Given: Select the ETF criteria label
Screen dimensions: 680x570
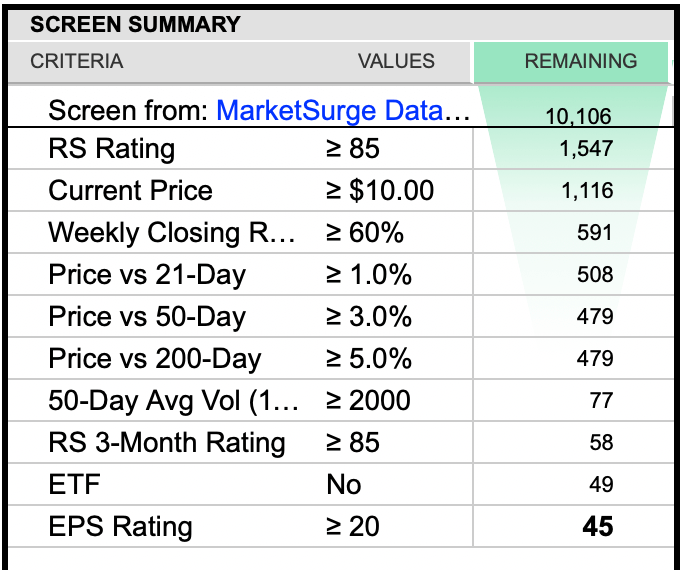Looking at the screenshot, I should [x=74, y=485].
